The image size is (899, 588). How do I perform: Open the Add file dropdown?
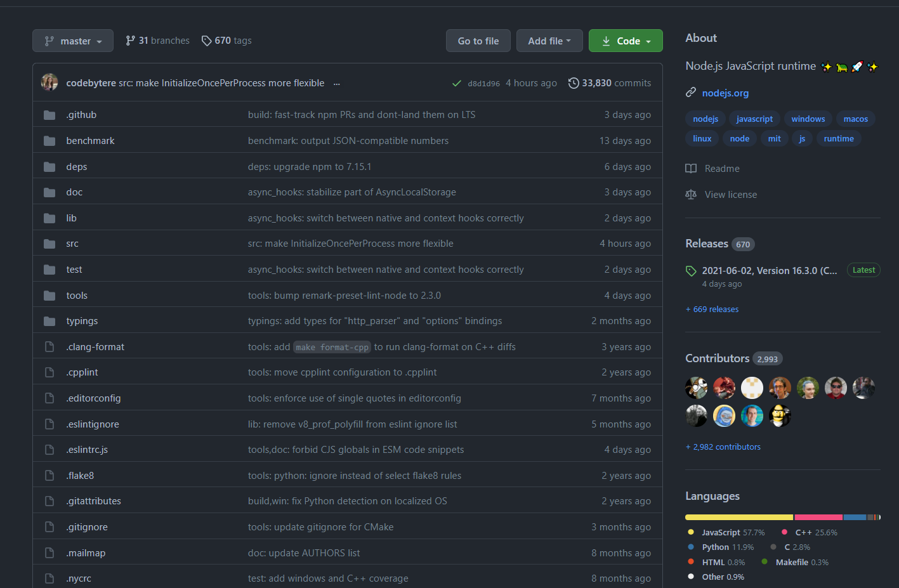pyautogui.click(x=549, y=41)
